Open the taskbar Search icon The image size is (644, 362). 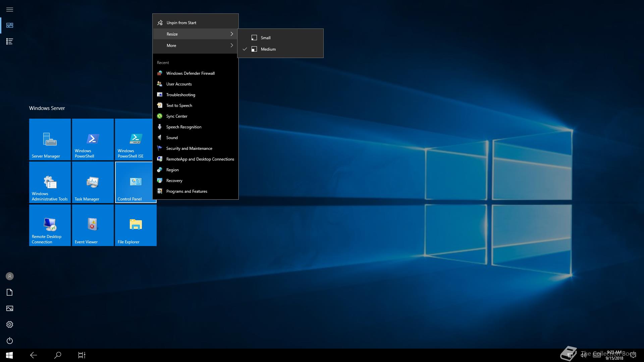[58, 355]
